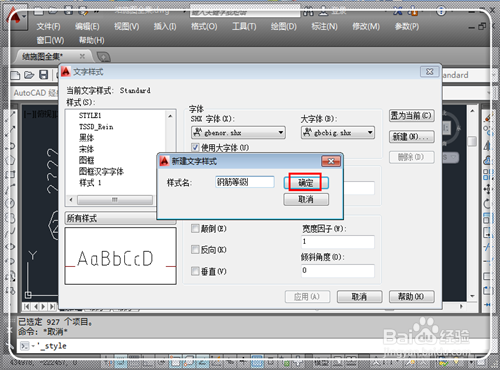Select the Trim modify tool

pyautogui.click(x=488, y=247)
